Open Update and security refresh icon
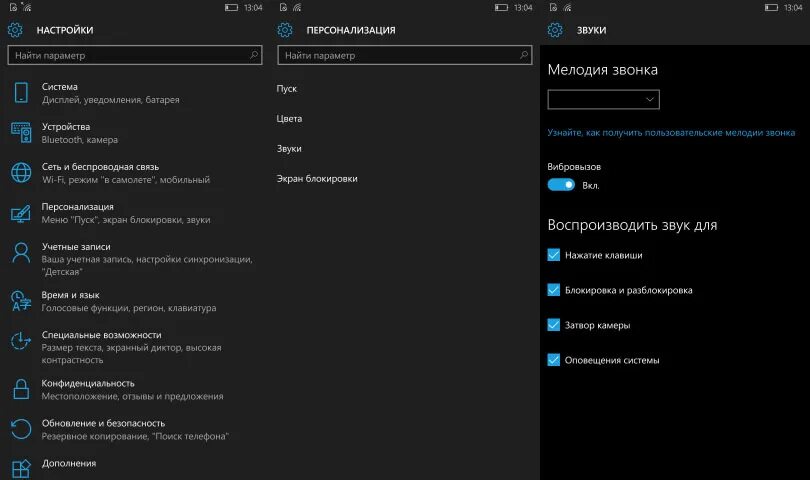 pos(21,429)
